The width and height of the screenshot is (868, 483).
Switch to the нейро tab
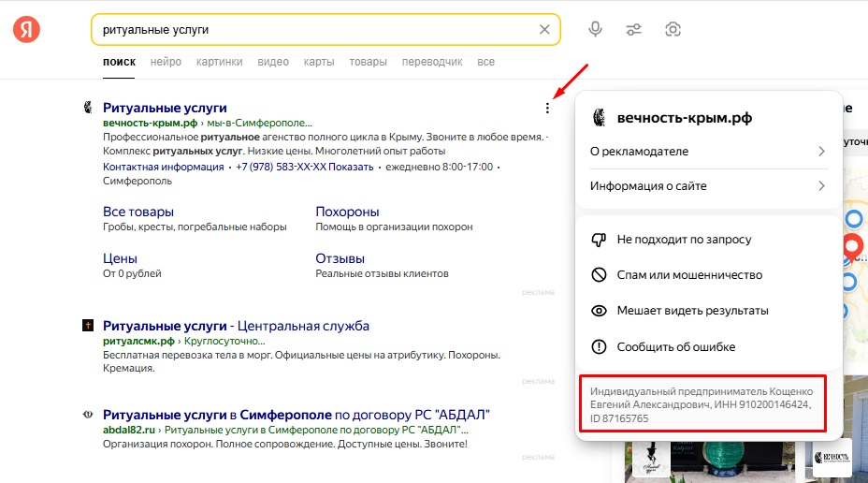[166, 62]
